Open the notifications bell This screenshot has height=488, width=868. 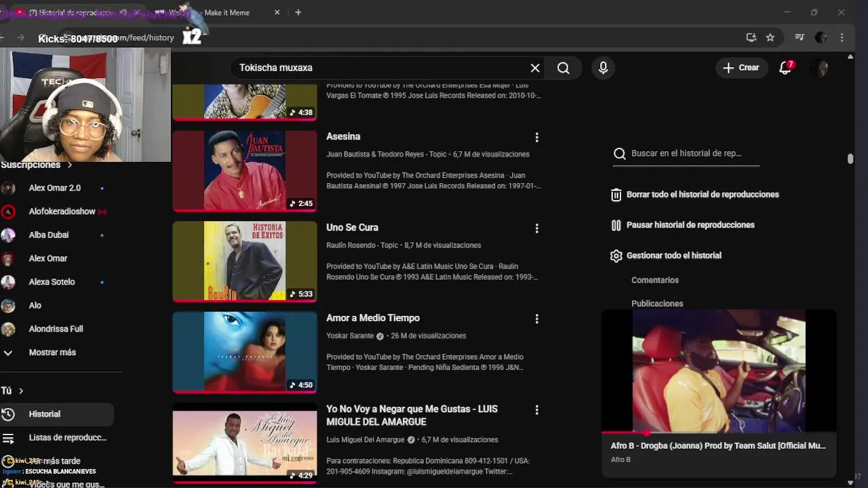(785, 68)
